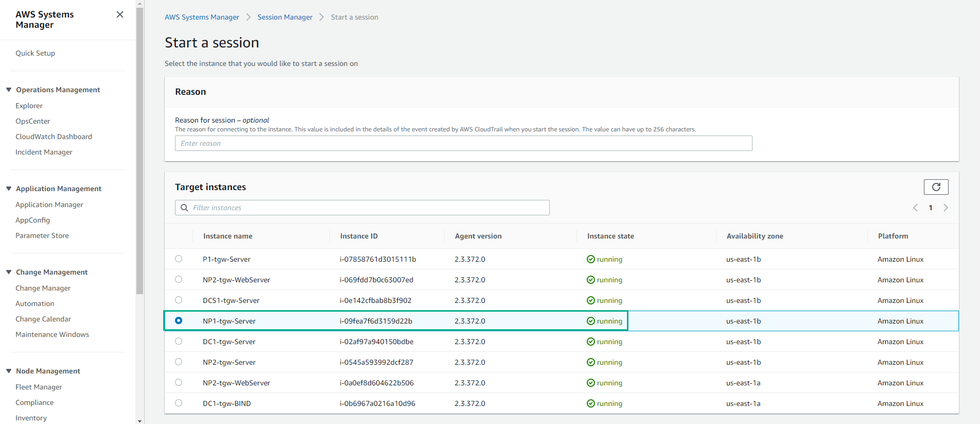Click the Platform column header
The width and height of the screenshot is (980, 424).
coord(893,236)
